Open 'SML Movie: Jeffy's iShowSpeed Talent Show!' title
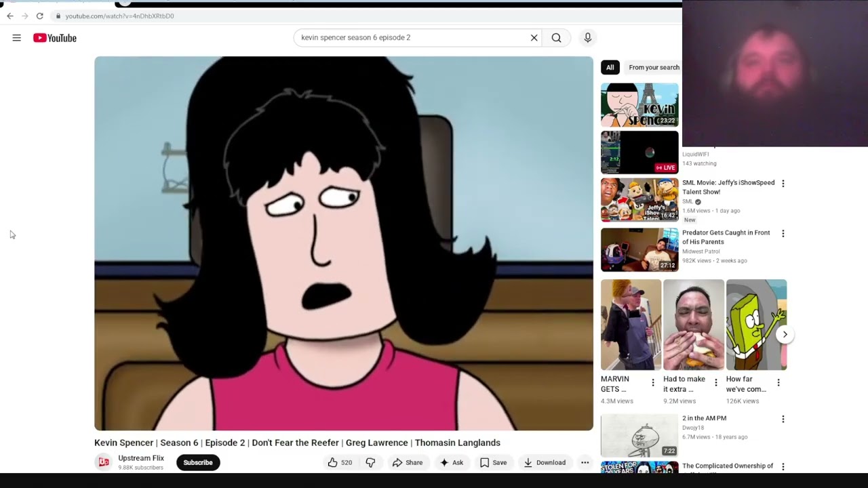The height and width of the screenshot is (488, 868). point(728,187)
